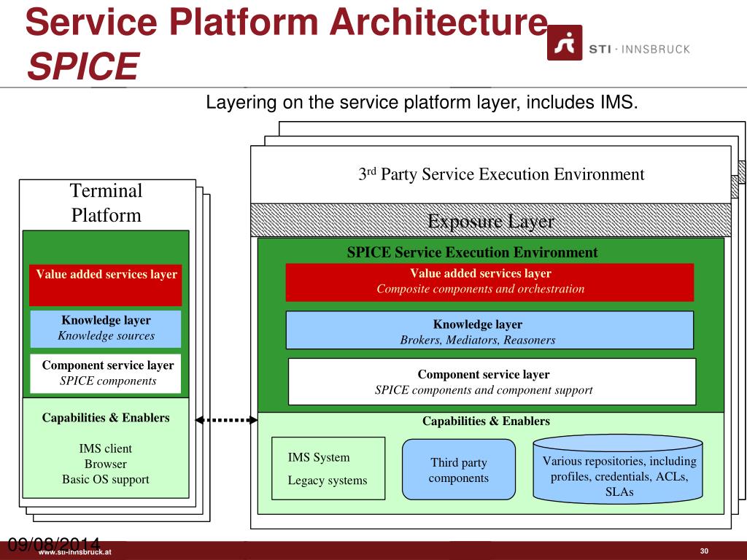Viewport: 747px width, 560px height.
Task: Click the right-side Capabilities & Enablers heading
Action: (x=486, y=421)
